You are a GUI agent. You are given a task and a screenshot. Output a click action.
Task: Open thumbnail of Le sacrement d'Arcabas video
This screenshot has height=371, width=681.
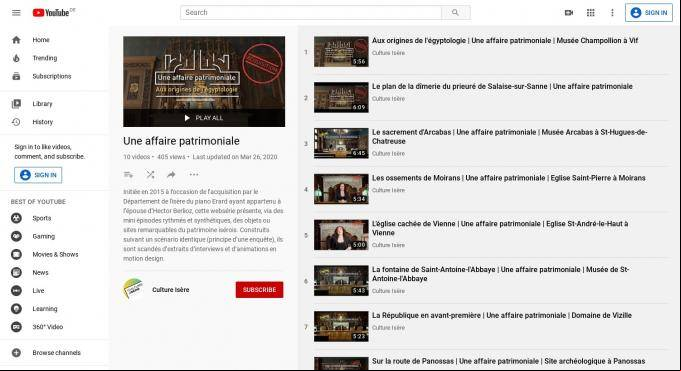pyautogui.click(x=341, y=143)
